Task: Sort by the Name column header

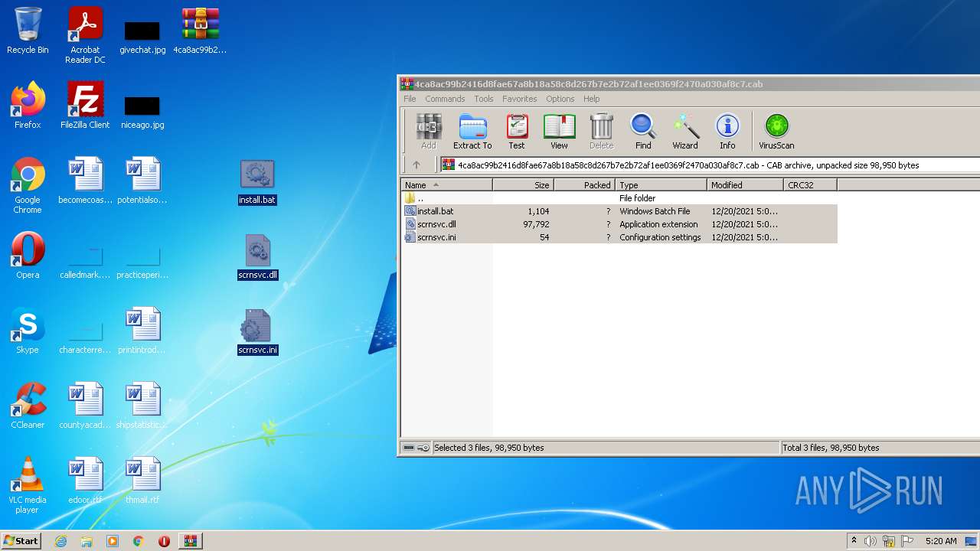Action: pos(446,185)
